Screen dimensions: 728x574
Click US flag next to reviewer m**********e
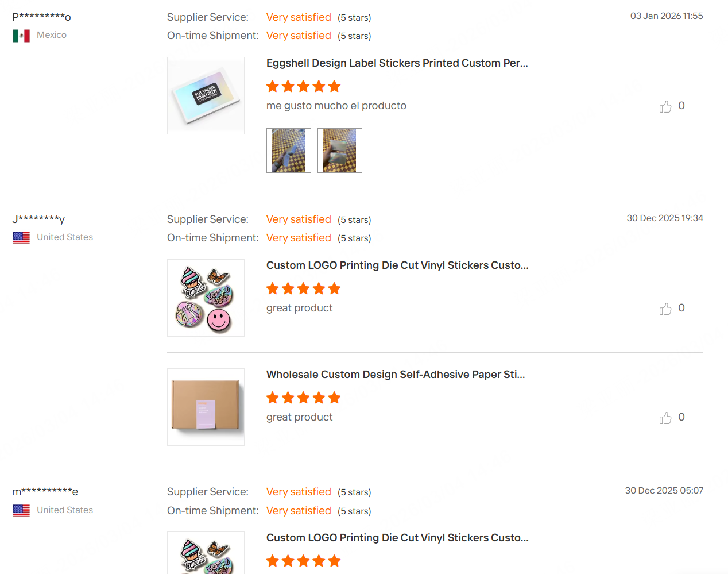21,510
